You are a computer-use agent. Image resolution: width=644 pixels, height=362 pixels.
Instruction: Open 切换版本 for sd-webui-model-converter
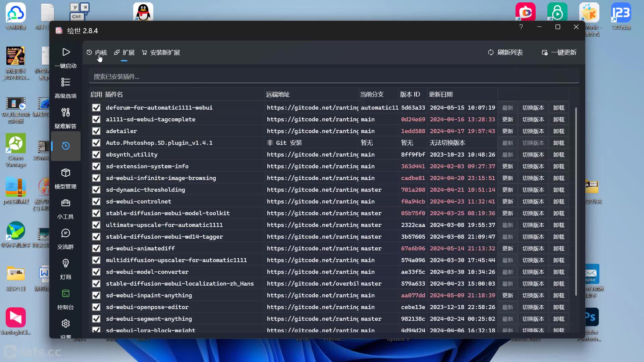(x=533, y=272)
